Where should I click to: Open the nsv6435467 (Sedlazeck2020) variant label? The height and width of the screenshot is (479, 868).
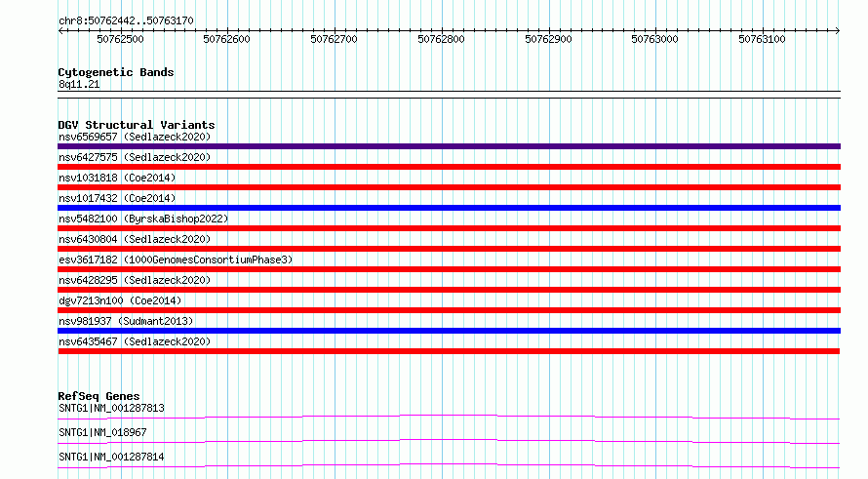point(135,341)
